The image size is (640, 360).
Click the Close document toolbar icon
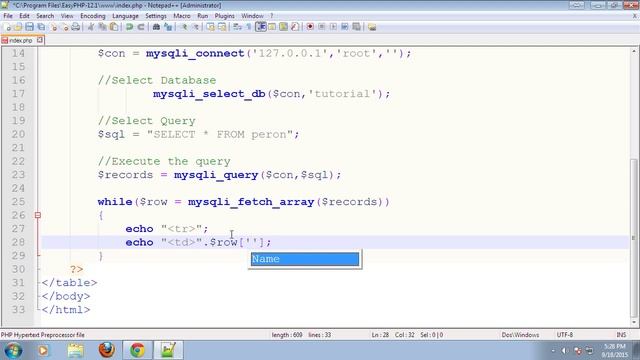tap(53, 27)
